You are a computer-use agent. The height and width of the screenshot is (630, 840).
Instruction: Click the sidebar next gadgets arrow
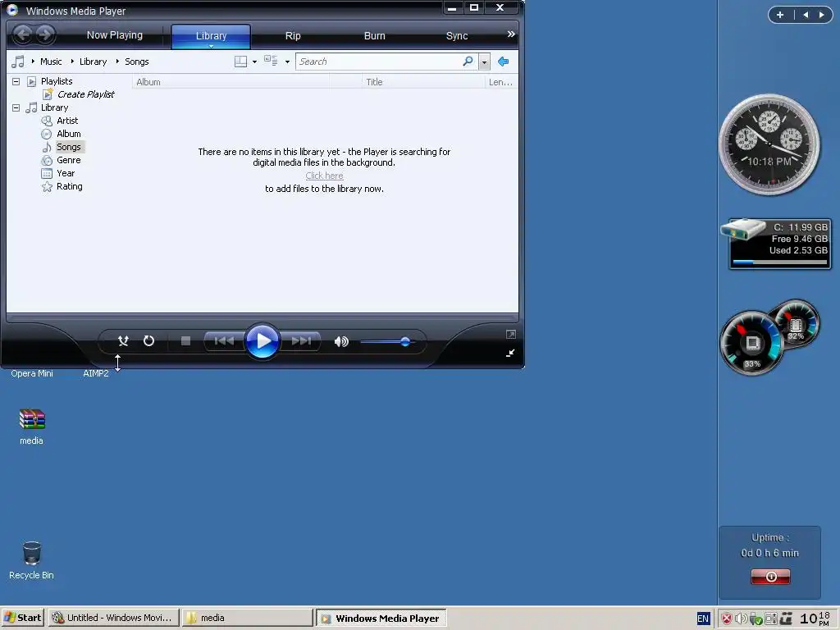(x=821, y=15)
